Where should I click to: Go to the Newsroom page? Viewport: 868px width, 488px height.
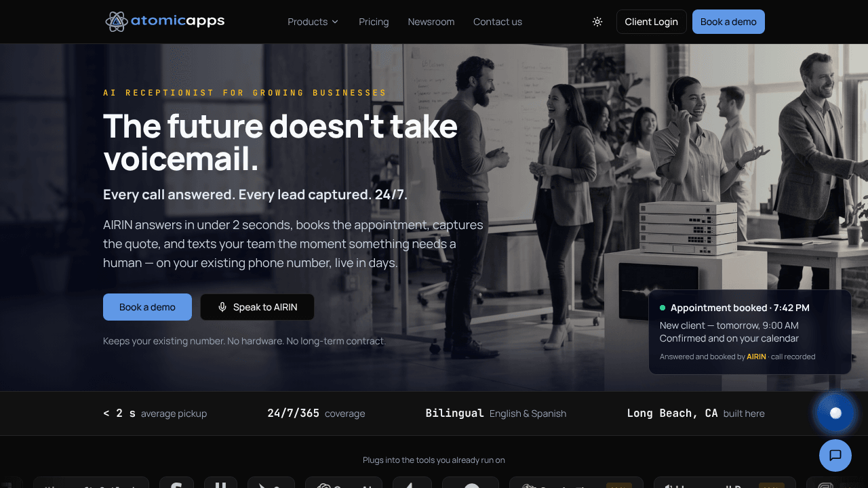431,22
